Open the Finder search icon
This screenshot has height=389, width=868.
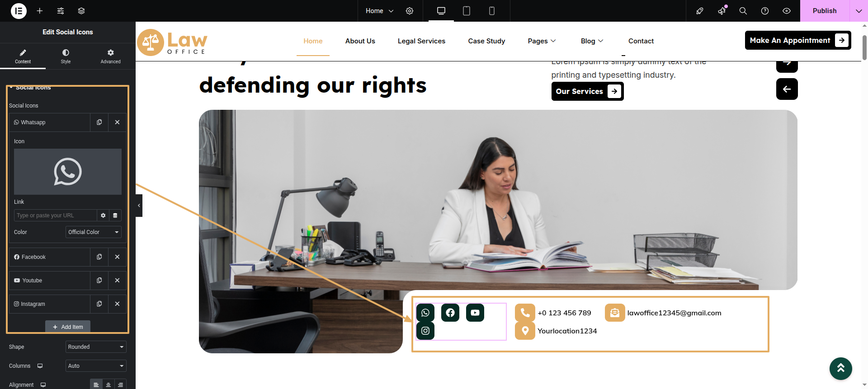click(743, 11)
